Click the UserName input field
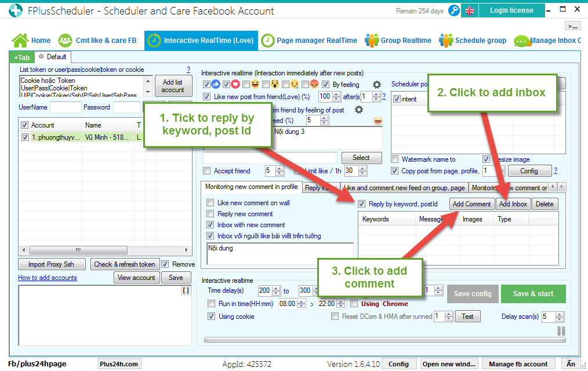Viewport: 588px width, 371px height. [x=66, y=107]
